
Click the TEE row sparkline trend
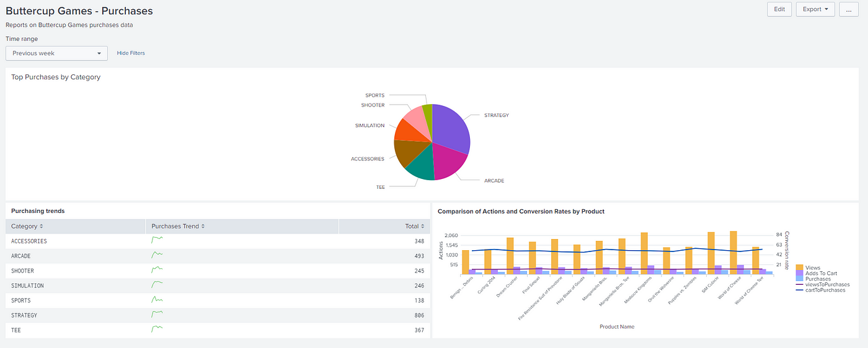point(157,329)
